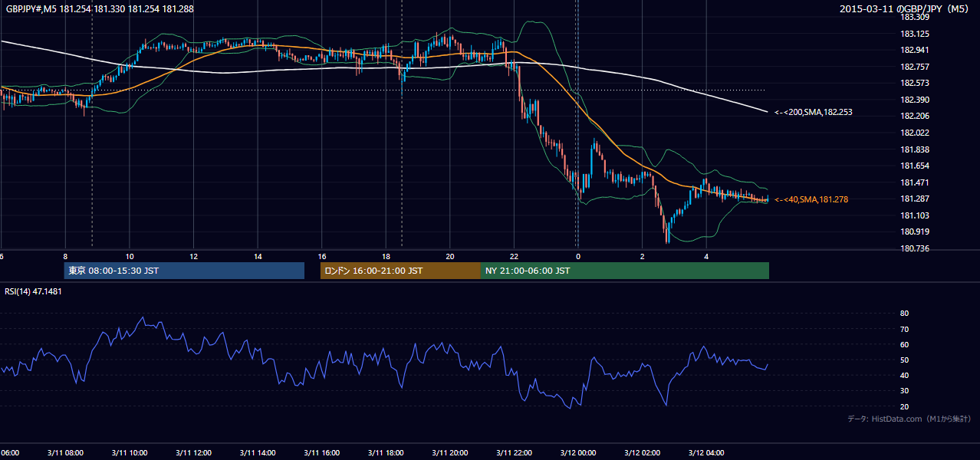Click hour label 22 under the price chart

point(514,256)
